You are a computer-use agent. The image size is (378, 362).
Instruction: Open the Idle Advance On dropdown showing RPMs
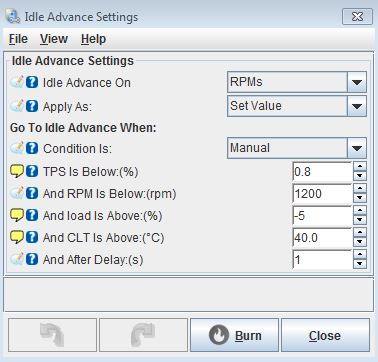pyautogui.click(x=297, y=82)
